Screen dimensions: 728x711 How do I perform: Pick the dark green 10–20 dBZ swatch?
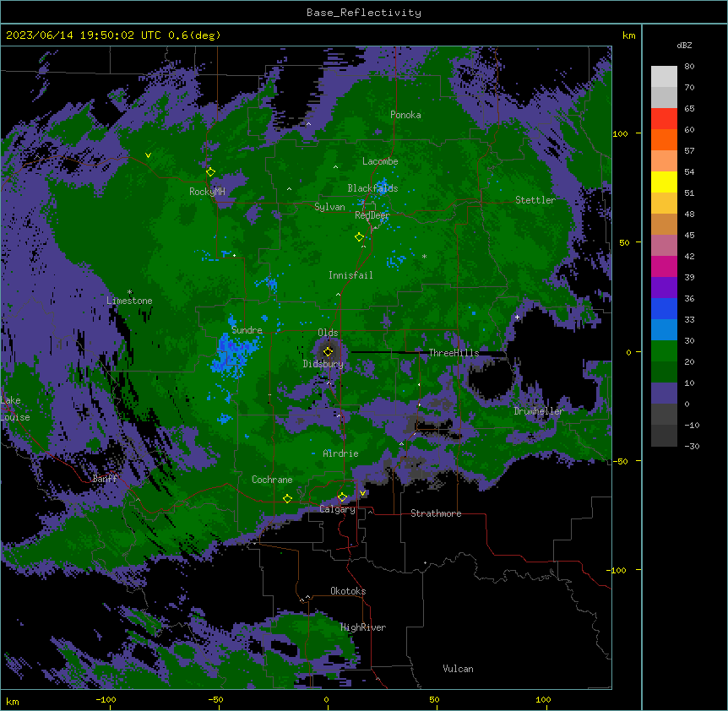click(x=664, y=372)
